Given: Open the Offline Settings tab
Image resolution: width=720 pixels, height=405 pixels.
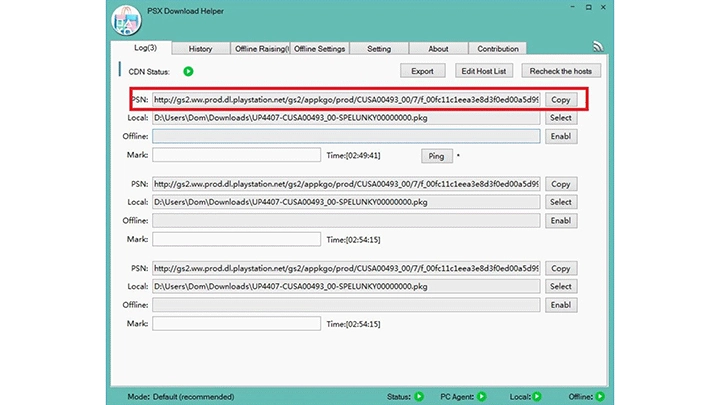Looking at the screenshot, I should 320,49.
